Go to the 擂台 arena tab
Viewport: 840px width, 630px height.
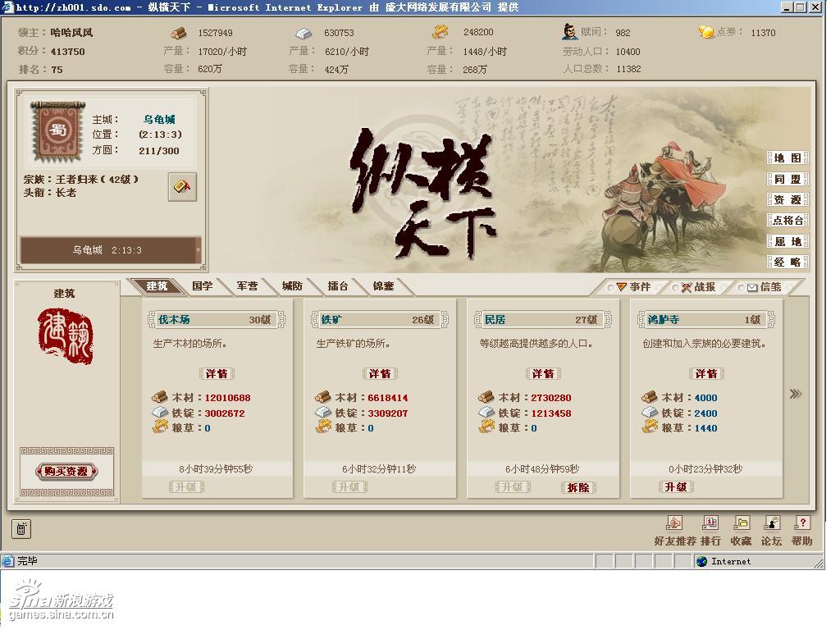point(337,286)
